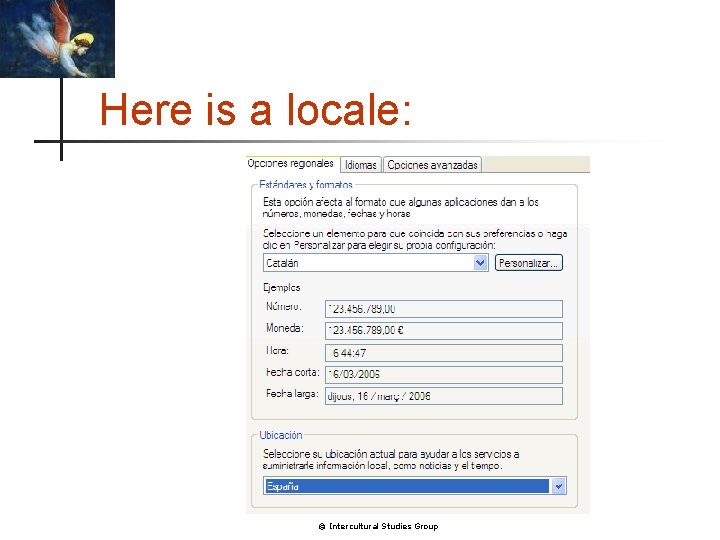
Task: Click the Ubicación group label
Action: click(x=281, y=435)
